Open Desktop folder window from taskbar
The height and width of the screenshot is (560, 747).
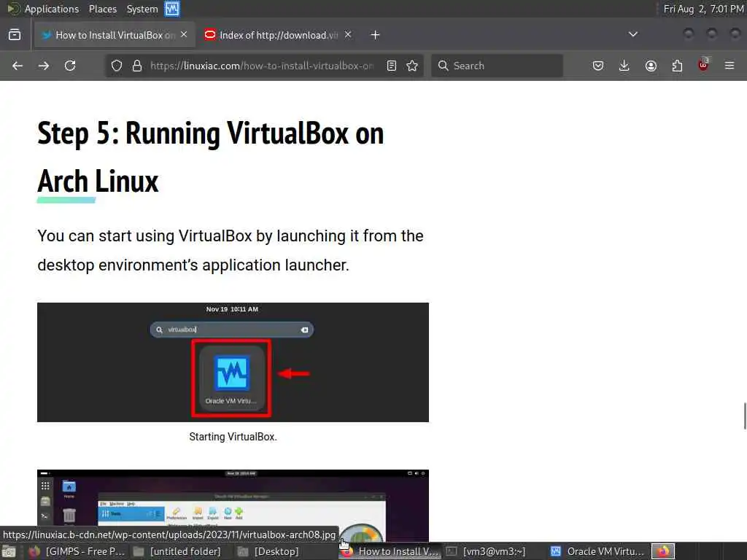(x=268, y=551)
